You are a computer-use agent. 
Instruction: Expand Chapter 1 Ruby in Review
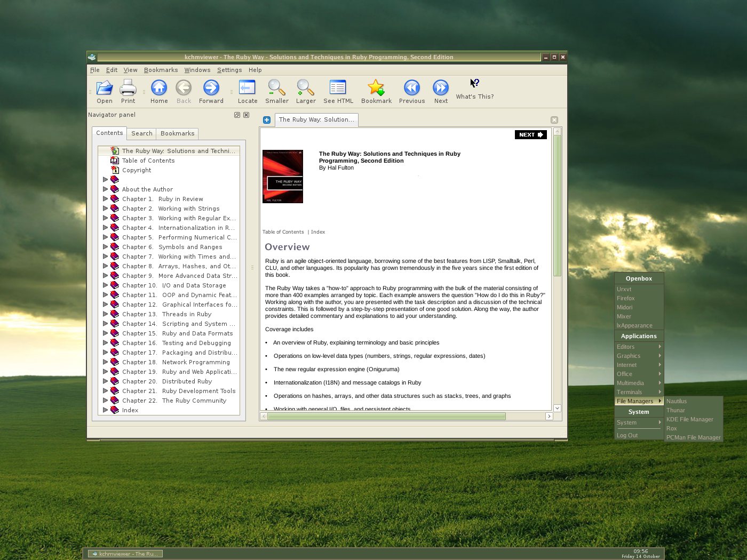coord(105,199)
